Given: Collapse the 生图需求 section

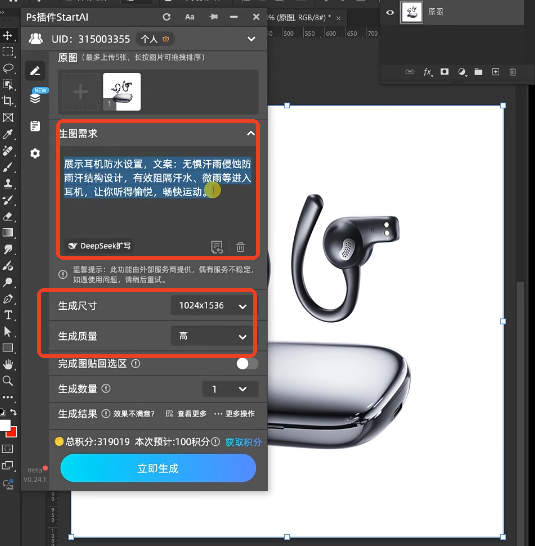Looking at the screenshot, I should pyautogui.click(x=250, y=133).
